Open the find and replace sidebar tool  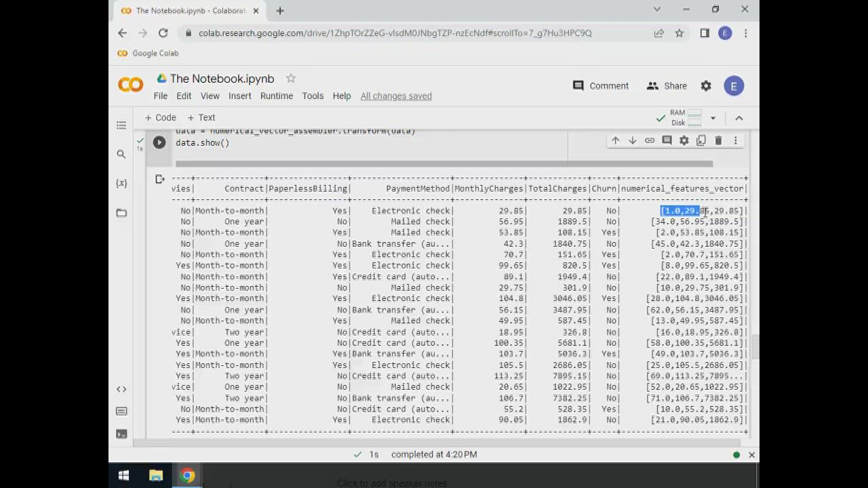(121, 155)
